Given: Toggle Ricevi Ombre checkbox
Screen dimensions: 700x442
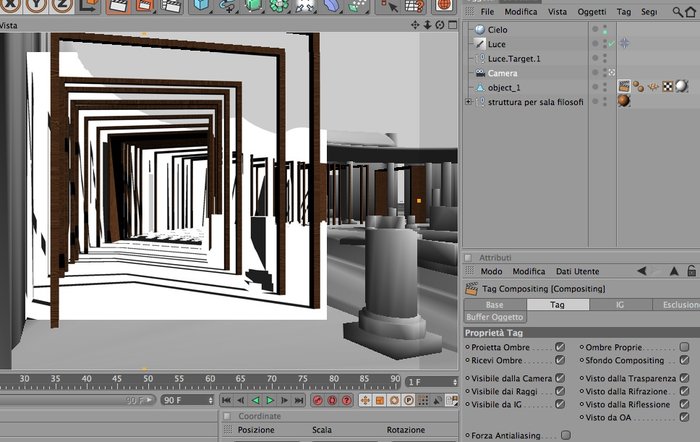Looking at the screenshot, I should point(560,360).
